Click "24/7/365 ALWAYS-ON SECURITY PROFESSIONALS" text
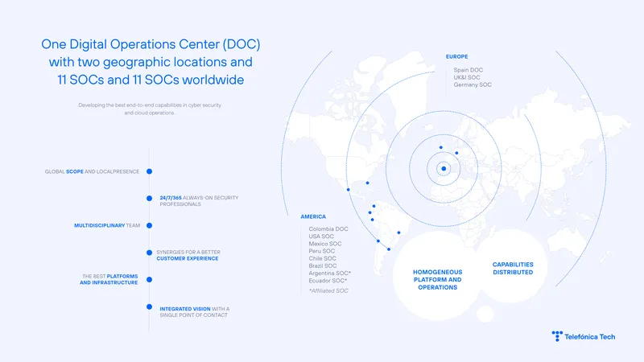The image size is (644, 362). point(199,200)
